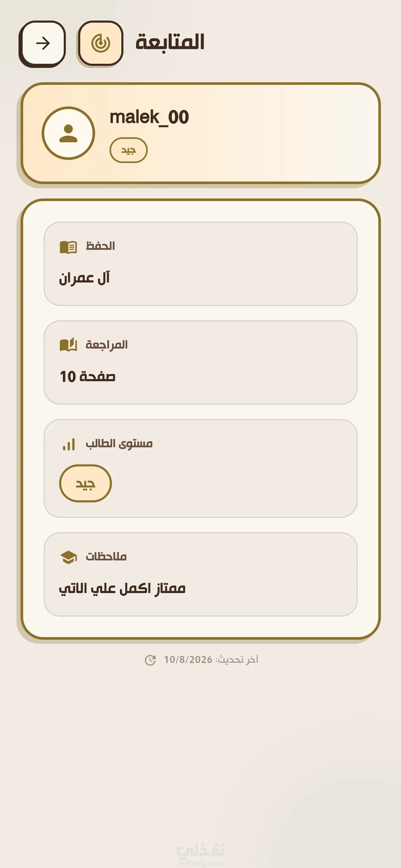The height and width of the screenshot is (868, 401).
Task: Tap the المتابعة page title
Action: click(170, 43)
